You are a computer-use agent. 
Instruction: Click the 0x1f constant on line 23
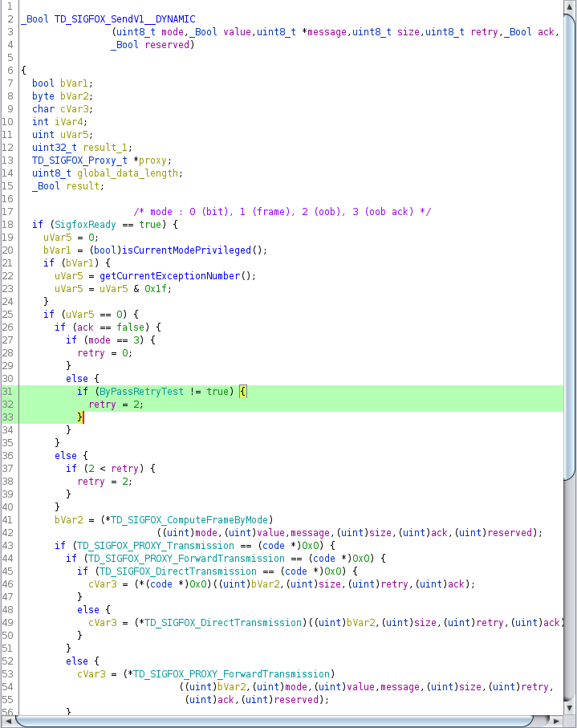pos(156,289)
